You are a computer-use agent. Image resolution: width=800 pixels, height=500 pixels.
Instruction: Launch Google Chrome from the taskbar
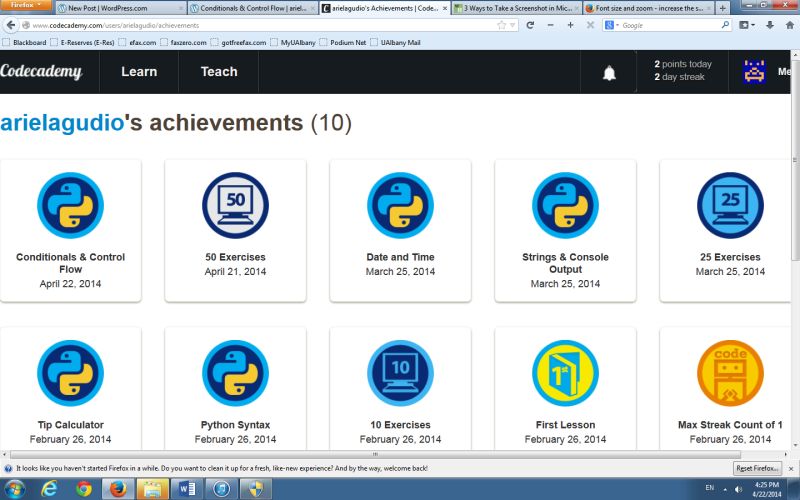[84, 489]
